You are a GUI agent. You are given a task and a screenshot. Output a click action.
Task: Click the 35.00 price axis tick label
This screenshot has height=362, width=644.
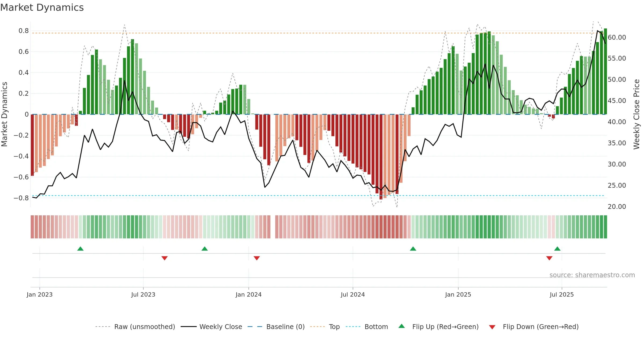click(x=617, y=143)
